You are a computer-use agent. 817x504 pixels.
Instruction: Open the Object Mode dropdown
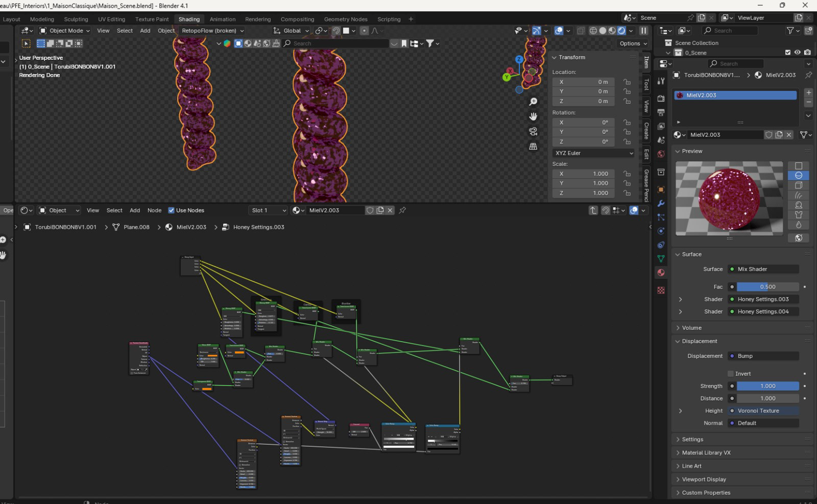[64, 31]
